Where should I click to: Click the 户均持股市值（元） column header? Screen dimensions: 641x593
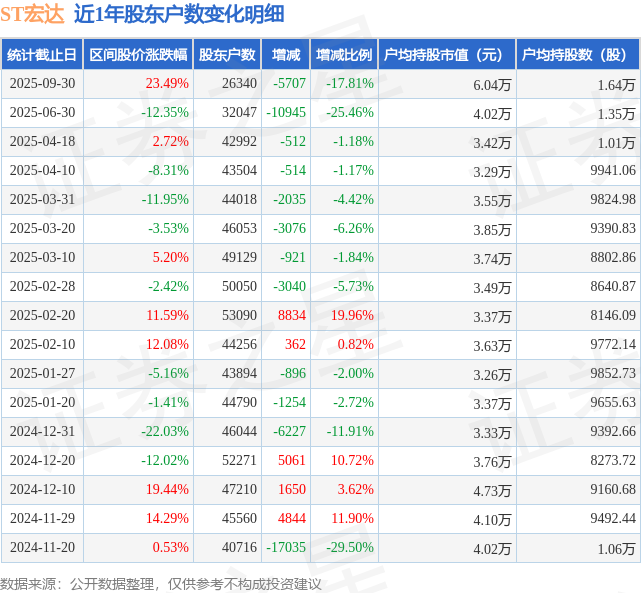pos(447,55)
